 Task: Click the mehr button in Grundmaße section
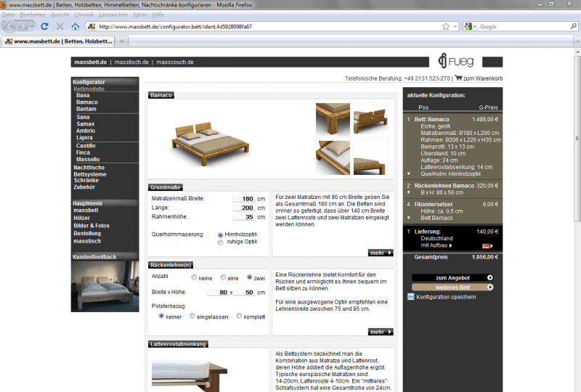[x=381, y=253]
